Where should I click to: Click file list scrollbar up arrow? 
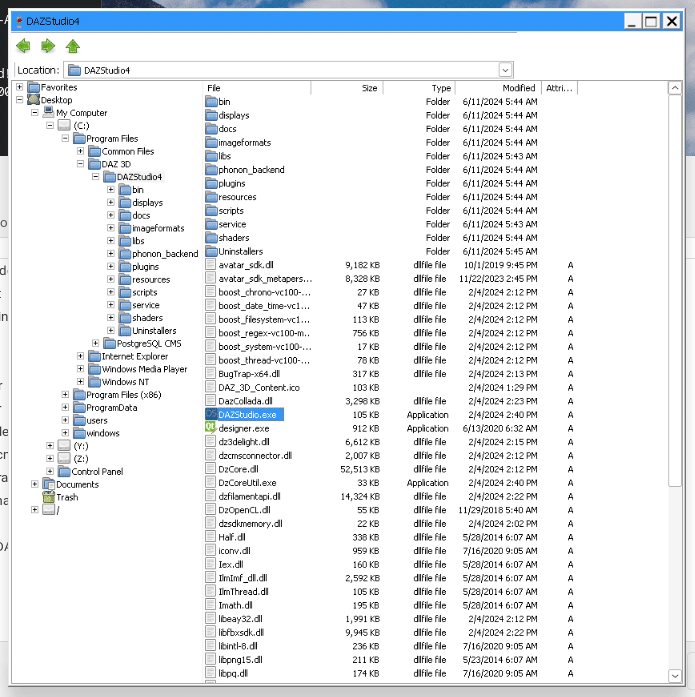675,88
